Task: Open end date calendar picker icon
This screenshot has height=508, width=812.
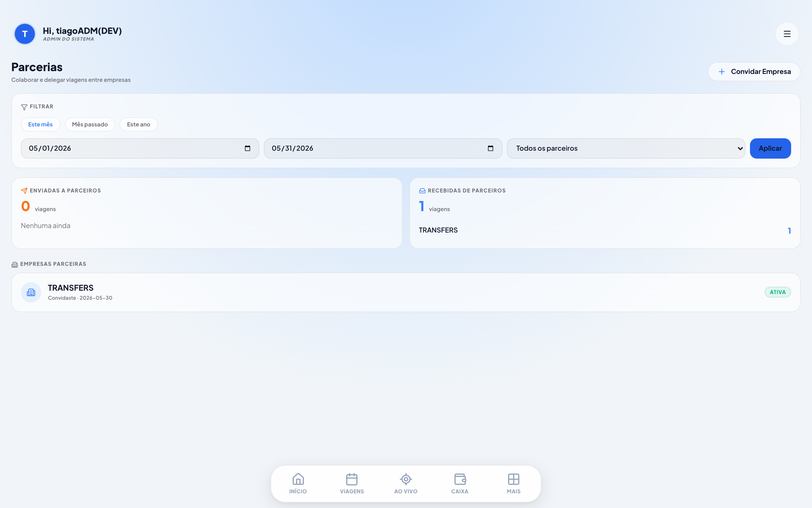Action: [491, 148]
